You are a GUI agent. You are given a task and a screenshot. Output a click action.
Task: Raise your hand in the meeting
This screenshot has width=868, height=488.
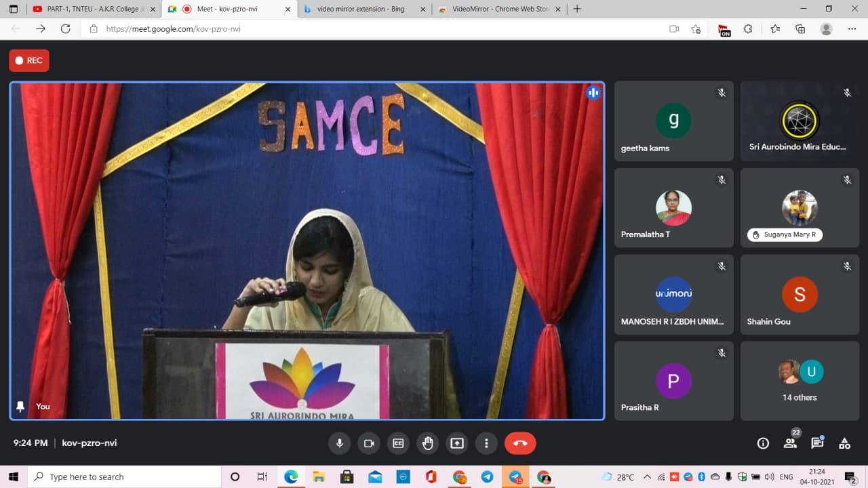(x=427, y=443)
